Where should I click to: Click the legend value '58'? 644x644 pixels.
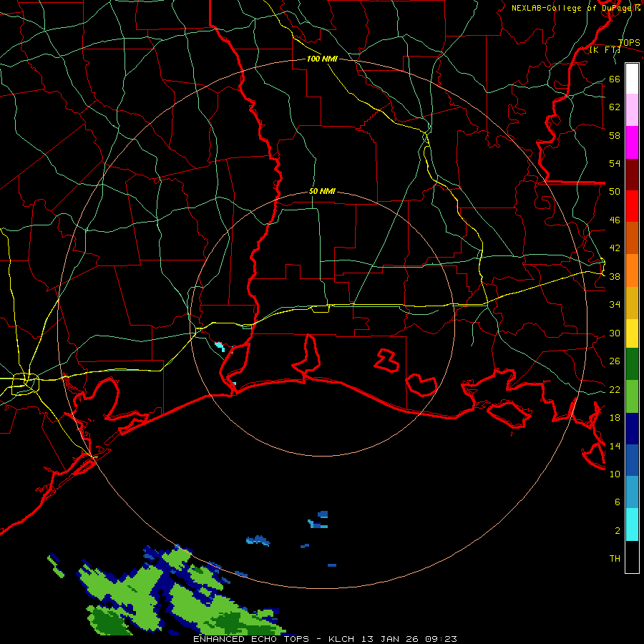(x=615, y=135)
